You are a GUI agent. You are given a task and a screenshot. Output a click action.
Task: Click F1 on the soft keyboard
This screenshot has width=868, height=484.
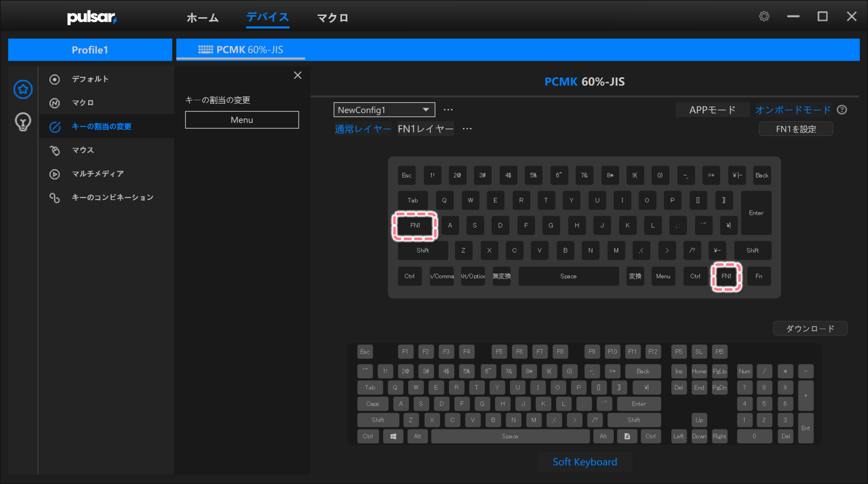(405, 352)
